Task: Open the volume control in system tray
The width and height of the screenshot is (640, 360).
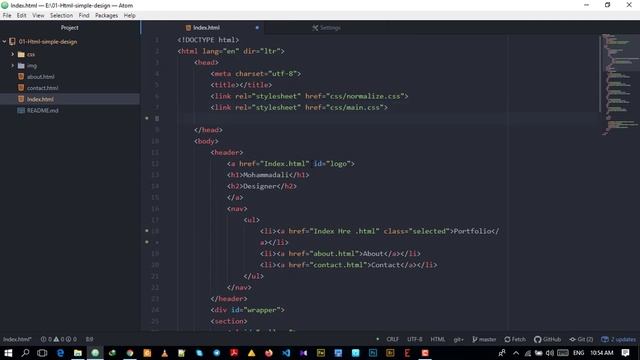Action: click(x=550, y=353)
